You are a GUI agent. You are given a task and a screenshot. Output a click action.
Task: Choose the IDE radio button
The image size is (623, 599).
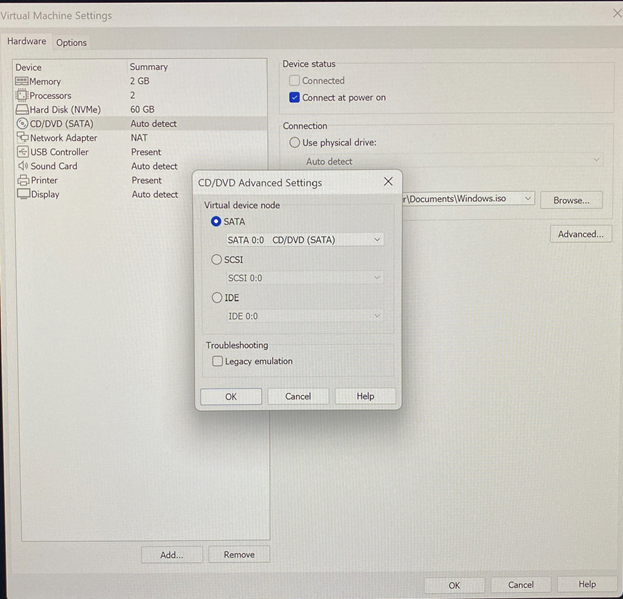216,297
